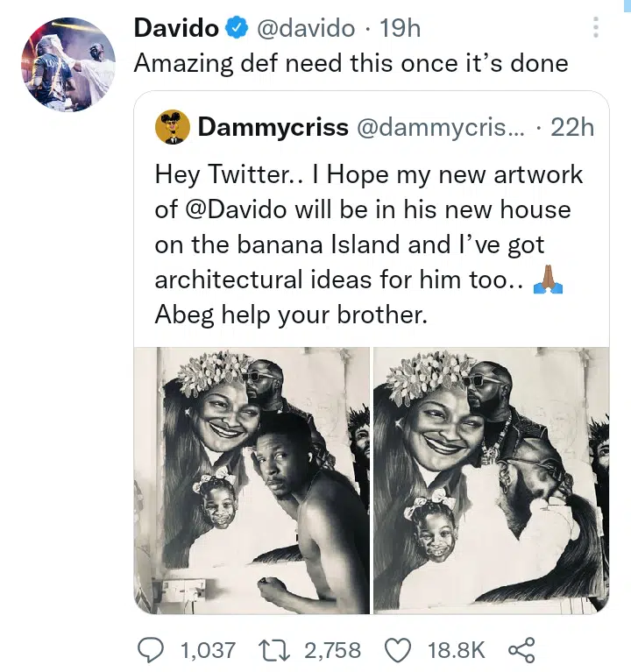Open the Davido display name link
The height and width of the screenshot is (672, 631).
click(x=176, y=29)
